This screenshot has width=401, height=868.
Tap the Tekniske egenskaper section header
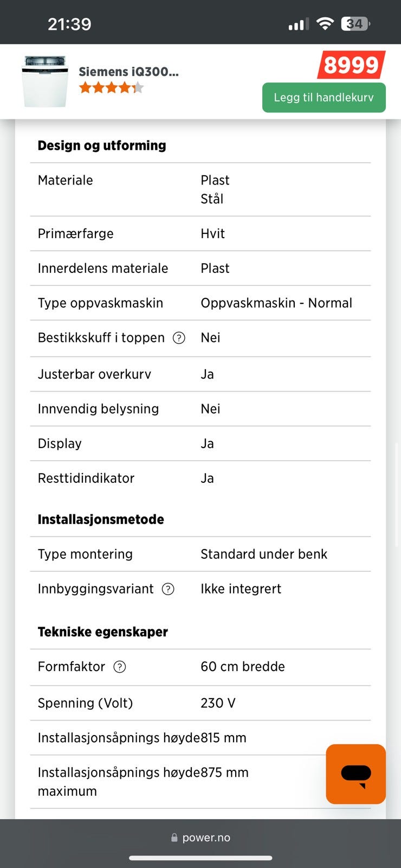[103, 631]
